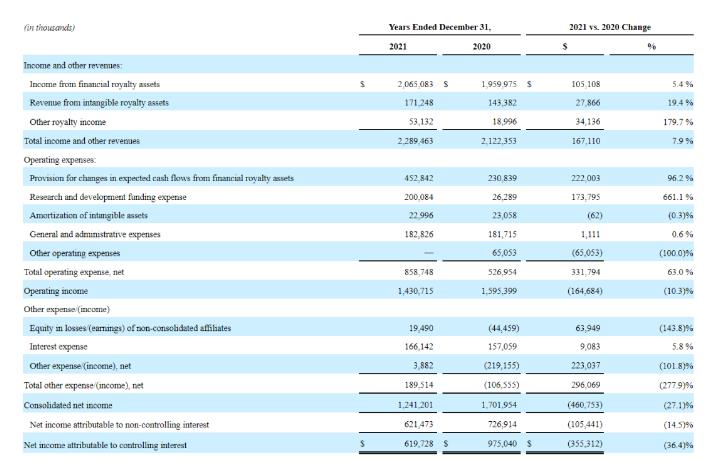This screenshot has height=460, width=708.
Task: Select the 'Total income and other revenues' row
Action: tap(82, 141)
